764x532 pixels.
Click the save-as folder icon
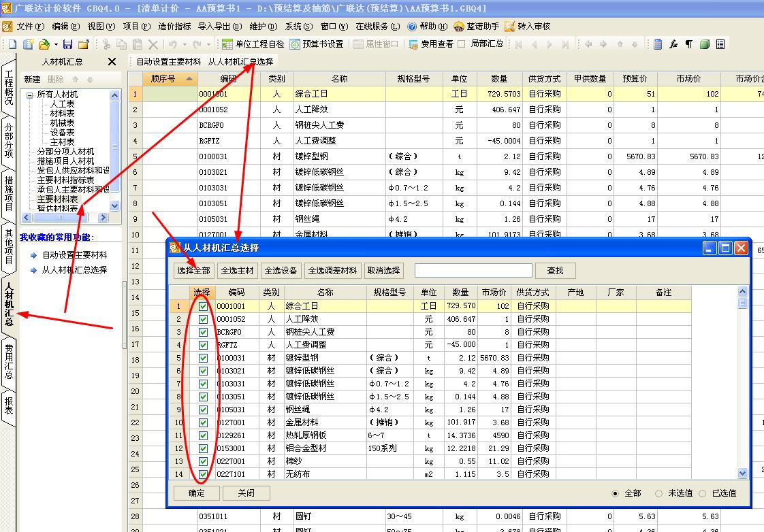click(84, 44)
